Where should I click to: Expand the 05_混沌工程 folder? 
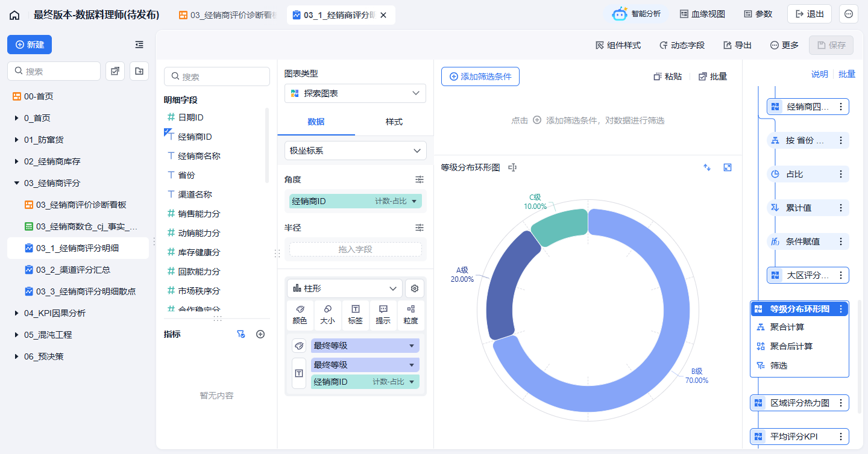[17, 335]
